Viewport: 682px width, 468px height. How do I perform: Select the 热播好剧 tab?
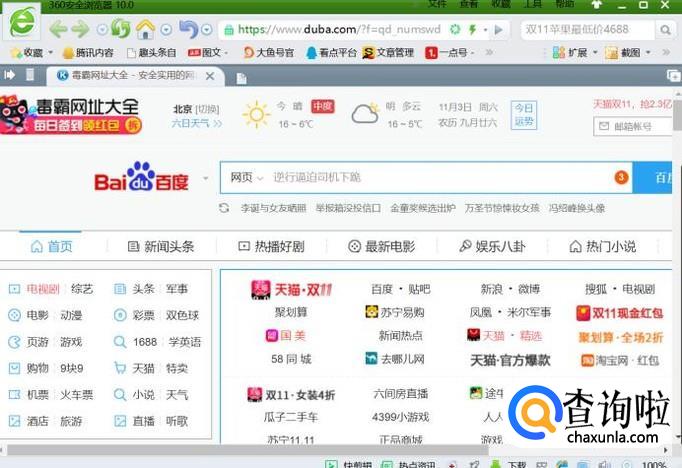271,247
